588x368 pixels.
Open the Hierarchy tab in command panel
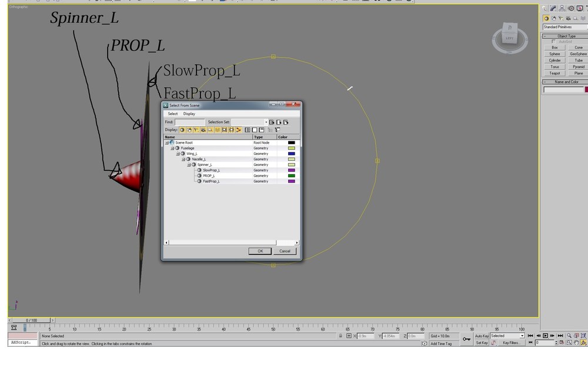coord(562,8)
